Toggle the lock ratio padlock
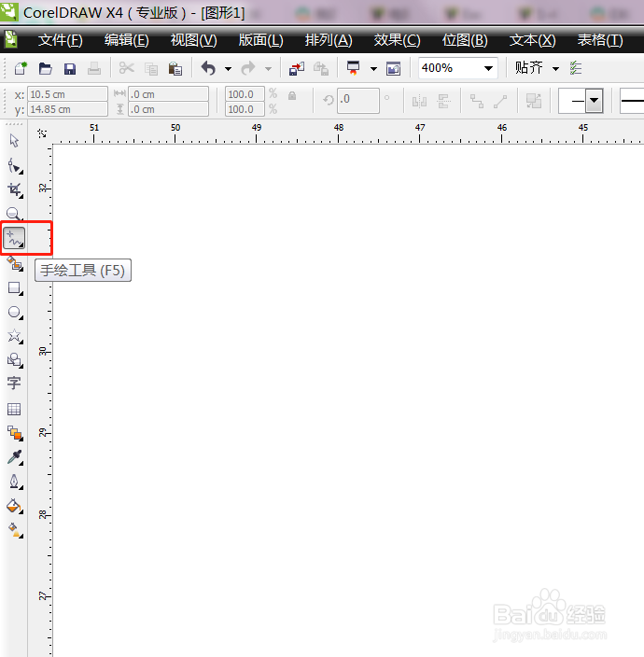The image size is (644, 657). point(292,96)
